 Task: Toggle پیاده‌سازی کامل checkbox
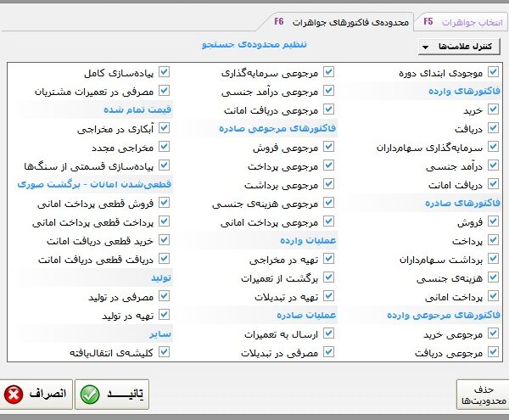point(164,72)
